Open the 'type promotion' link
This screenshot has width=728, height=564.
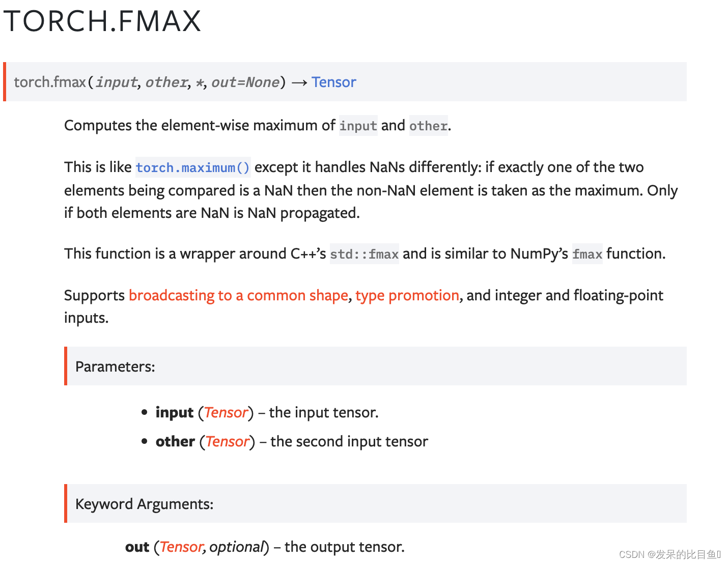tap(407, 295)
